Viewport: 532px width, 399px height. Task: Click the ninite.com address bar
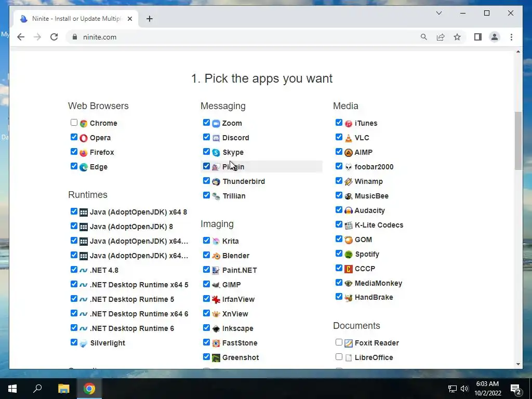pyautogui.click(x=244, y=37)
